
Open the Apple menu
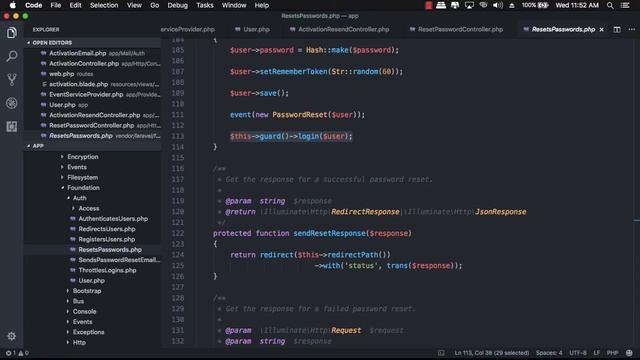click(13, 5)
